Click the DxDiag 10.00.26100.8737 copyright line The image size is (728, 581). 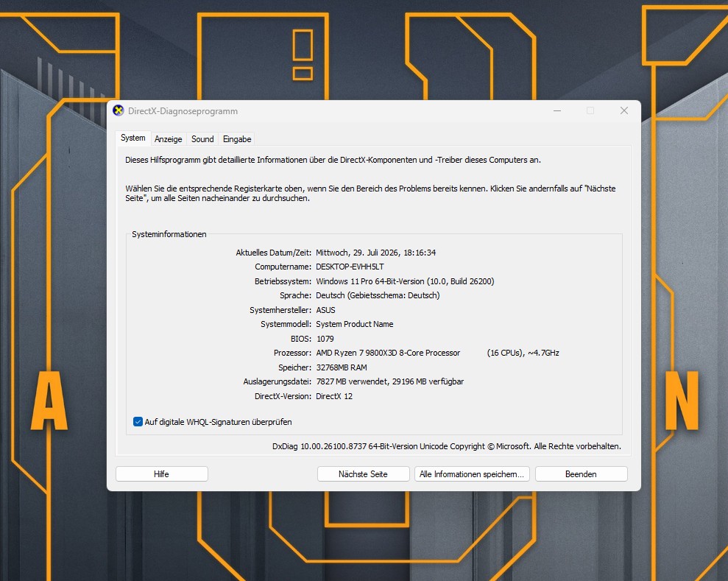coord(446,446)
